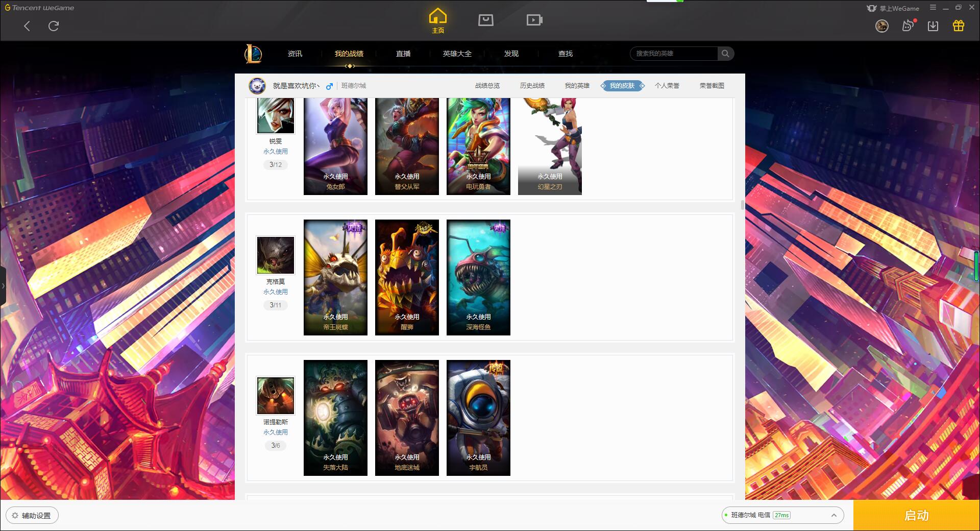The height and width of the screenshot is (531, 980).
Task: Open the 替父从军 skin card
Action: click(407, 147)
